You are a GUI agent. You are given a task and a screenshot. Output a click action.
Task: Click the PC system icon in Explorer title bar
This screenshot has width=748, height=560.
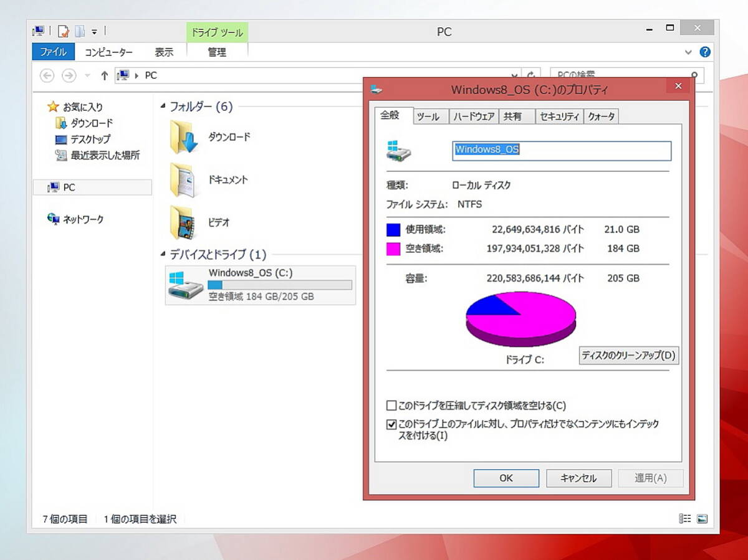point(39,31)
